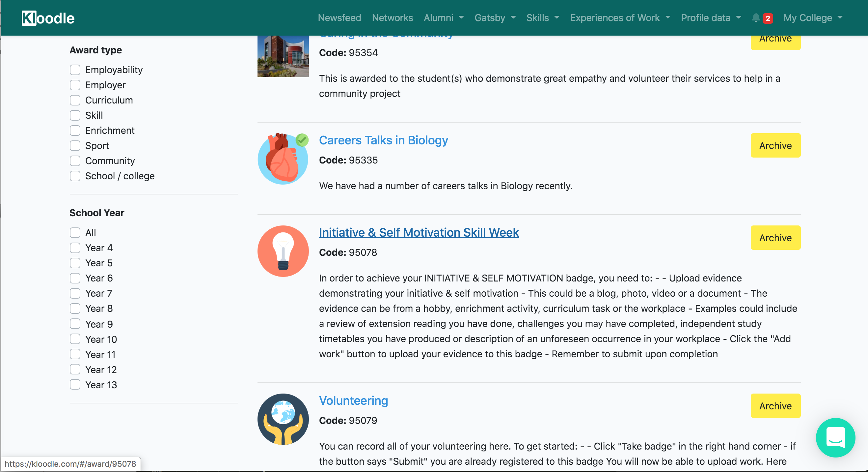Open the Careers Talks in Biology award
Screen dimensions: 868x472
point(384,140)
